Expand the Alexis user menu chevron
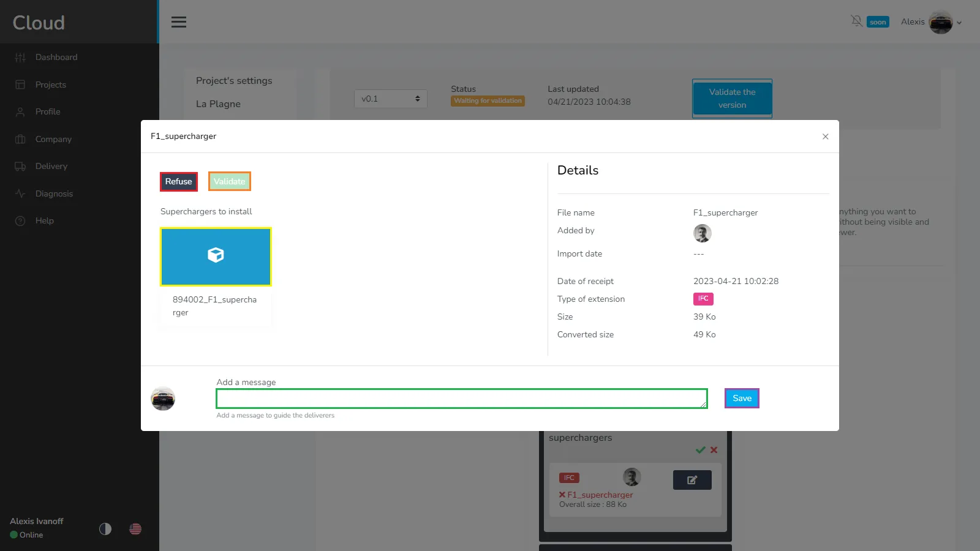The width and height of the screenshot is (980, 551). pos(959,23)
